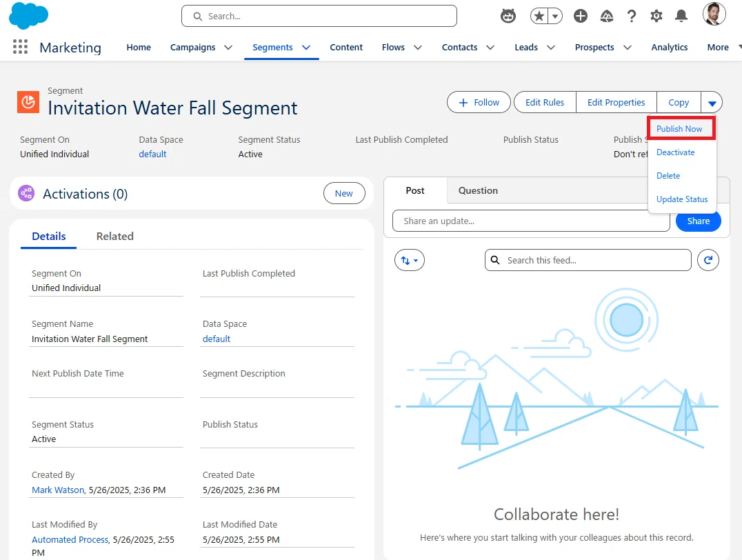Open the Flows tab

[x=393, y=47]
